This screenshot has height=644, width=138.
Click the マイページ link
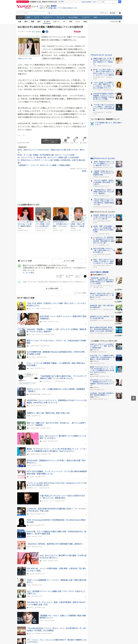pos(103,13)
